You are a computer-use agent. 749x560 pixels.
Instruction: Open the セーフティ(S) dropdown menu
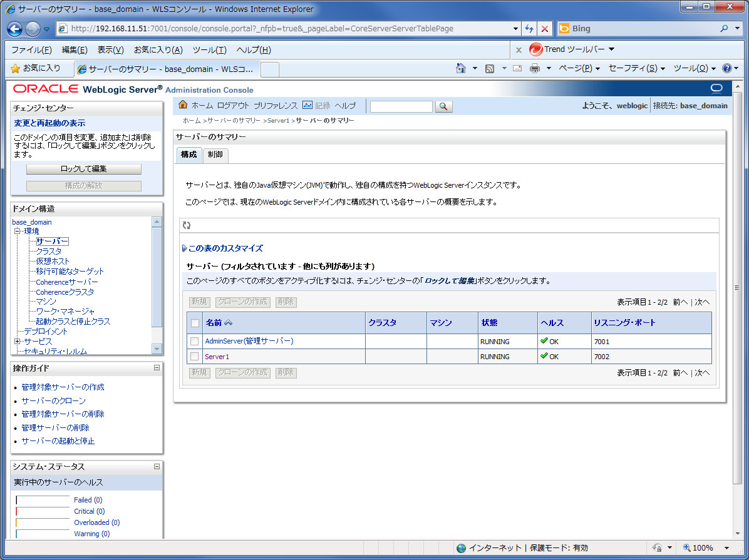637,68
